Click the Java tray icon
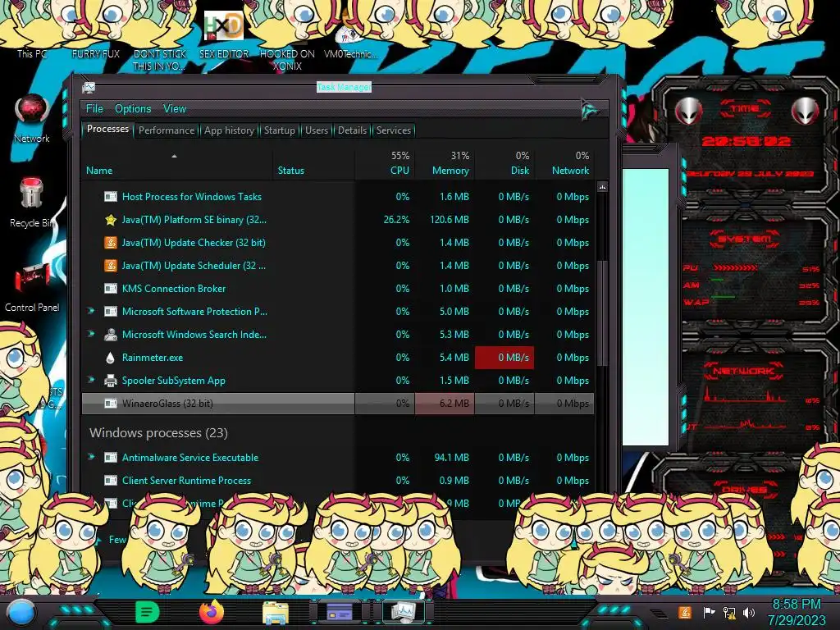Screen dimensions: 840x630 [x=684, y=612]
